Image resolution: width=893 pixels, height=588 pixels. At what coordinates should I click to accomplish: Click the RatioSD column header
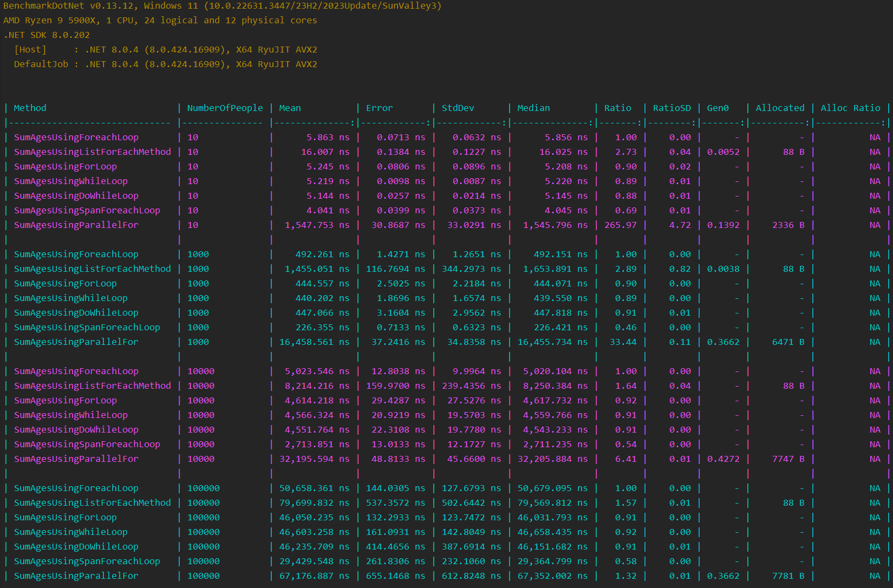coord(672,108)
